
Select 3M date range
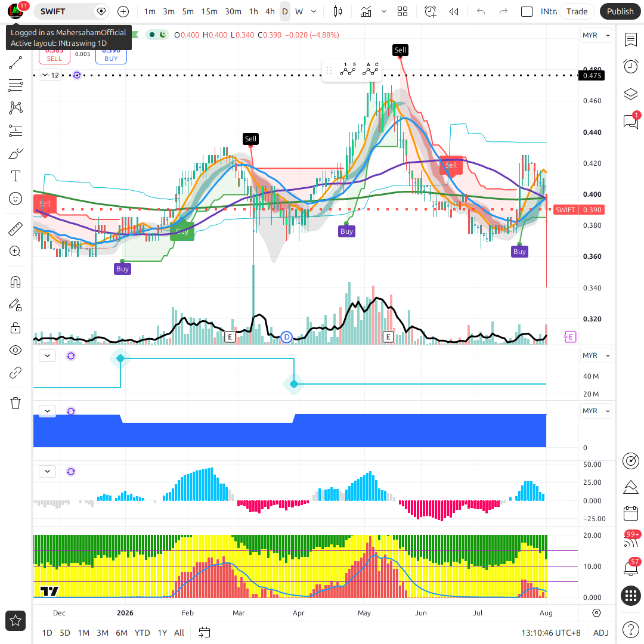coord(103,633)
